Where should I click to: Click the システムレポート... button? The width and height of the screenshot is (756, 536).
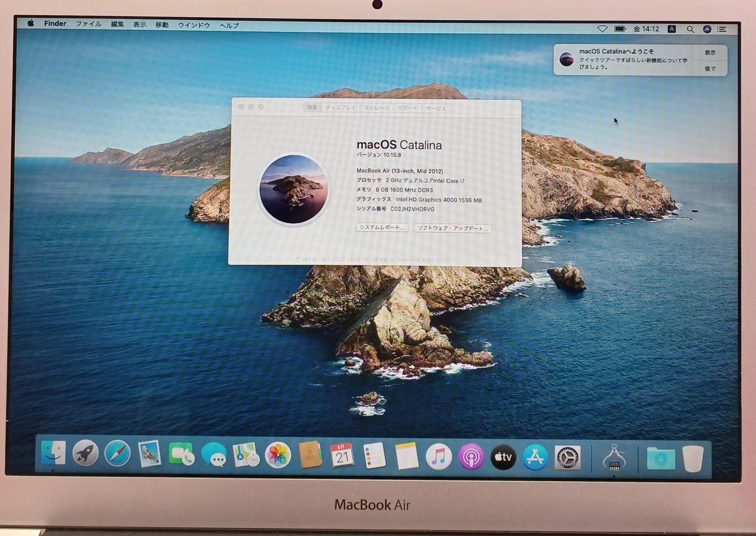point(382,227)
